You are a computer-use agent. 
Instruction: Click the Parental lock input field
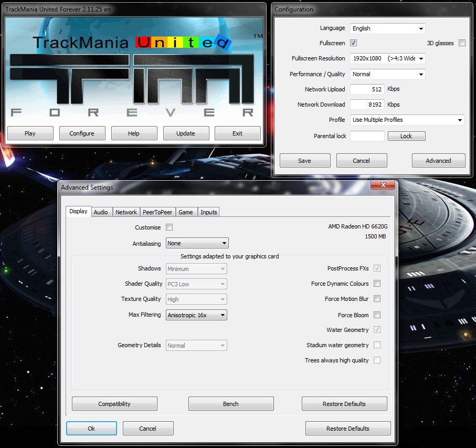click(x=367, y=136)
